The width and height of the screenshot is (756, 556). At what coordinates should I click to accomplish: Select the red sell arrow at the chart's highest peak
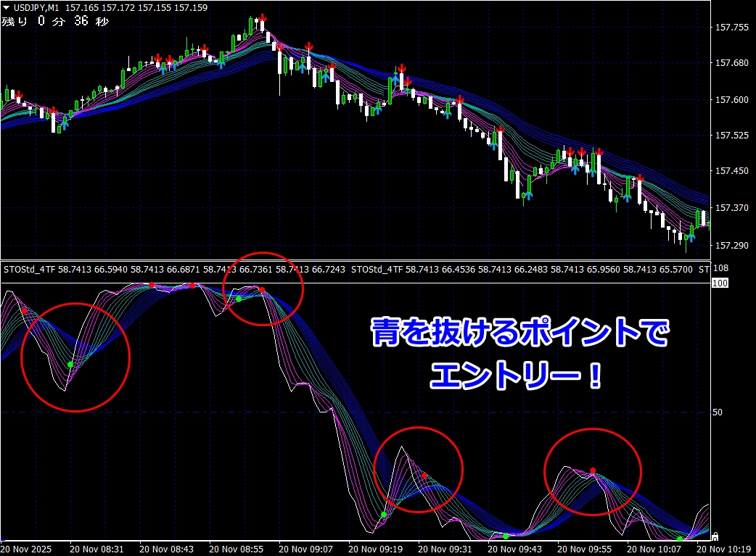coord(262,19)
